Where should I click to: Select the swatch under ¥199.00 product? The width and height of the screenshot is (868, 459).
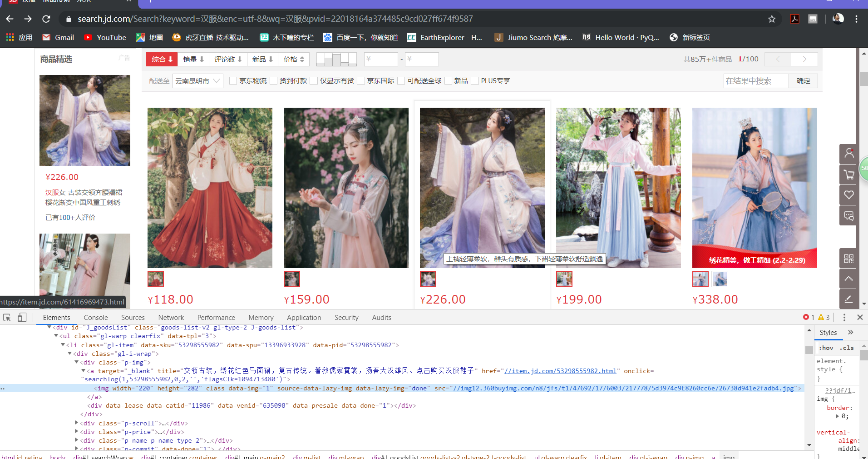click(564, 279)
